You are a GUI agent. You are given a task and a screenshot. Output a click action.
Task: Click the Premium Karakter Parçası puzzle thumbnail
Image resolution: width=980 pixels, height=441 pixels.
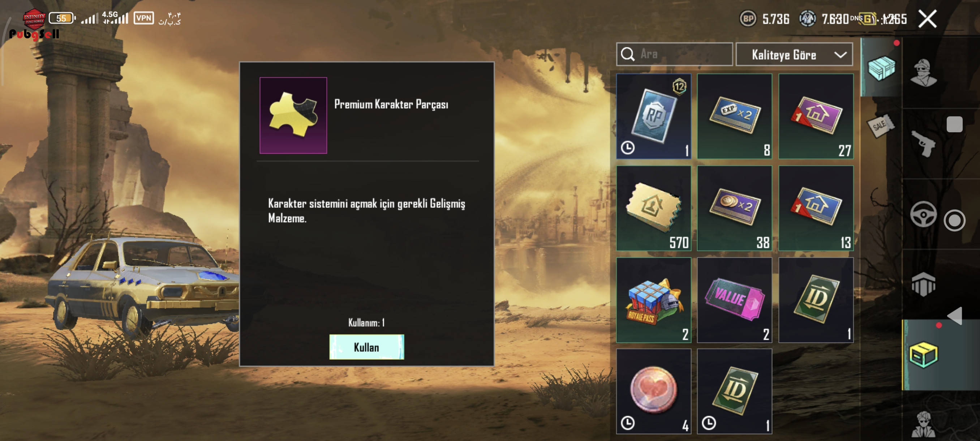tap(293, 115)
